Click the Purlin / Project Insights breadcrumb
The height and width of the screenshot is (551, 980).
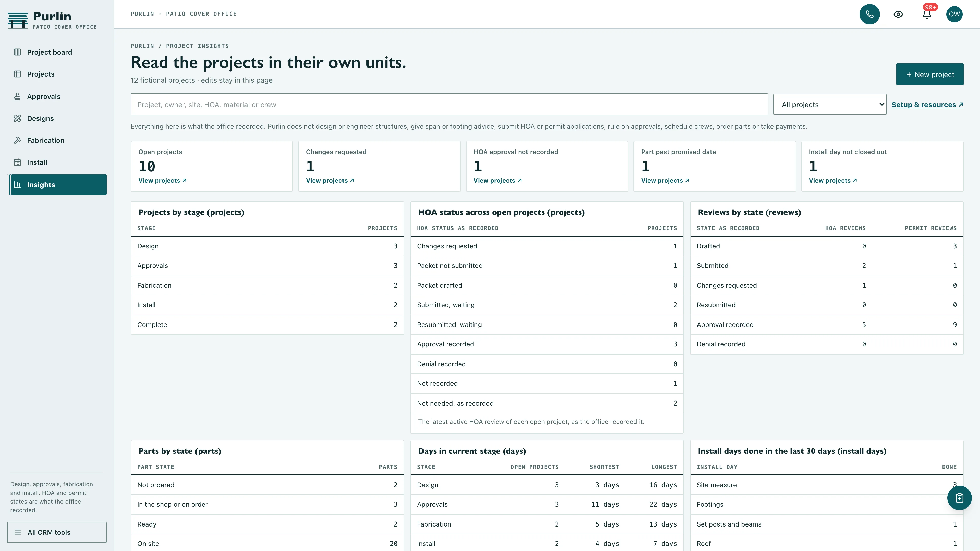pyautogui.click(x=180, y=46)
